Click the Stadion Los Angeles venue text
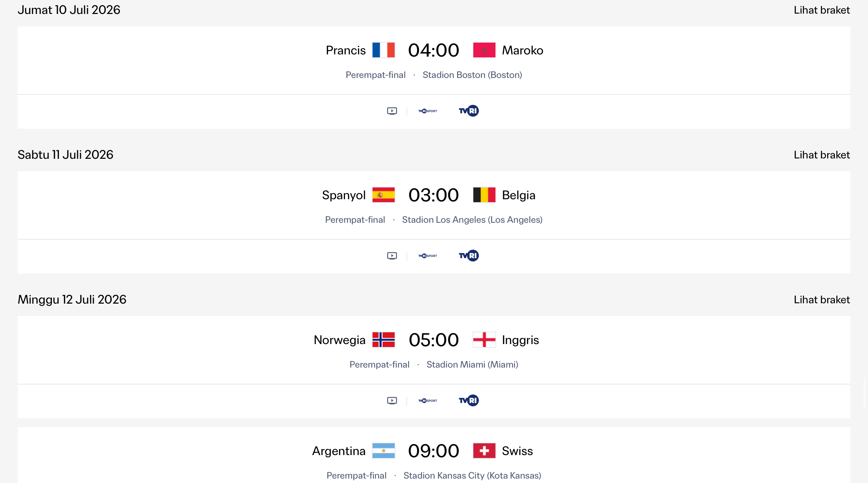 (472, 220)
